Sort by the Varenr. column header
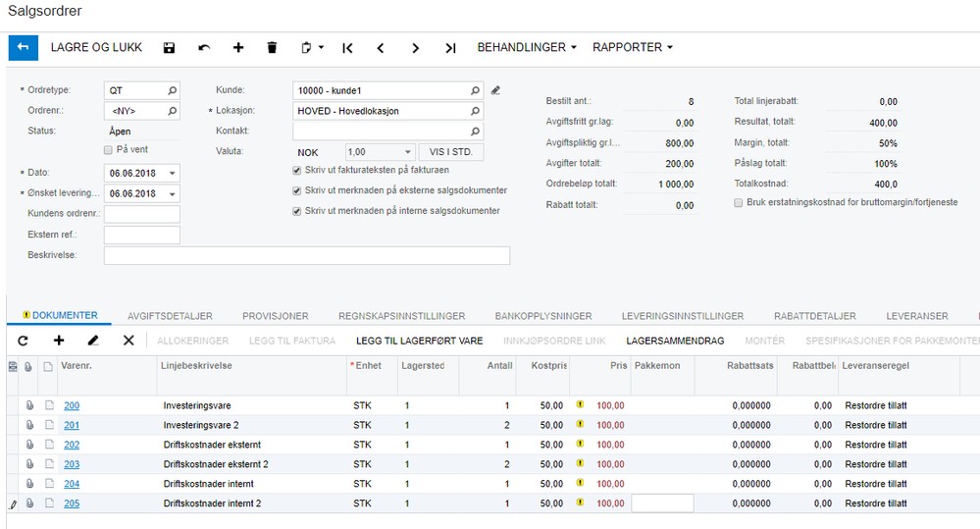The width and height of the screenshot is (980, 529). pyautogui.click(x=77, y=366)
